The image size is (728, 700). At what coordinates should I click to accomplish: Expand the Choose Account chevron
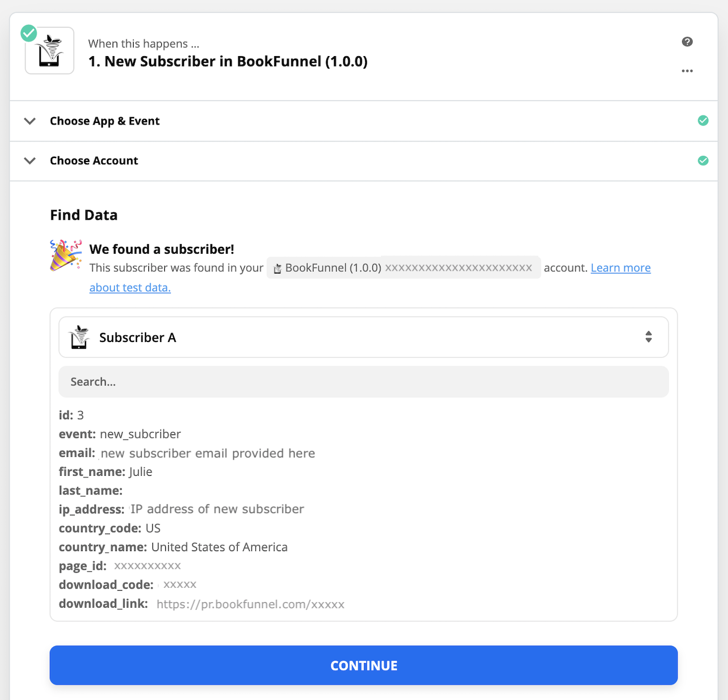click(30, 161)
